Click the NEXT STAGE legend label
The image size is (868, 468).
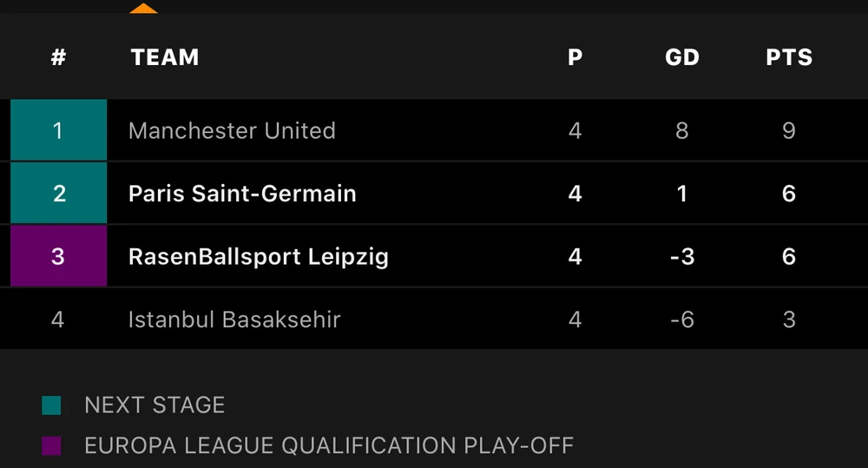click(x=155, y=405)
